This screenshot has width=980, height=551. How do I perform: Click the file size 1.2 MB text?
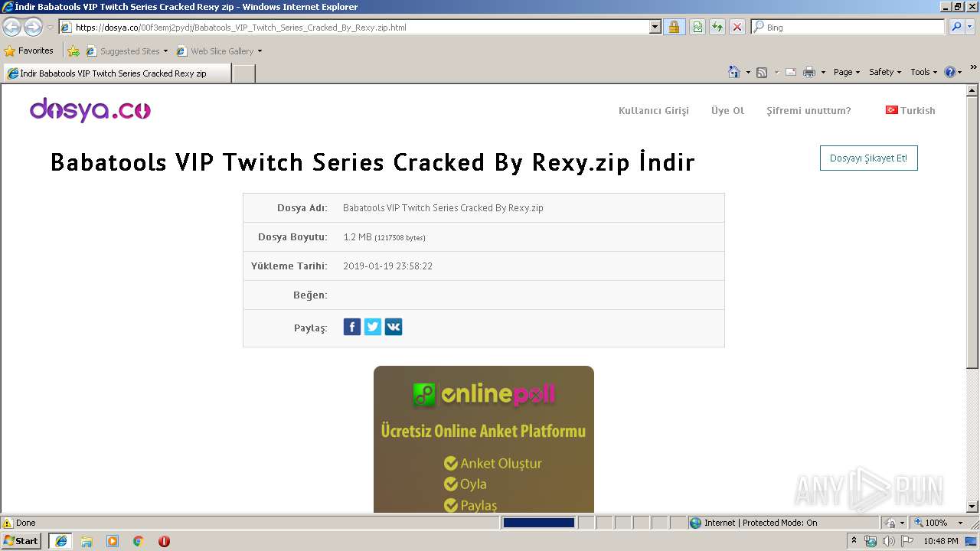(358, 237)
